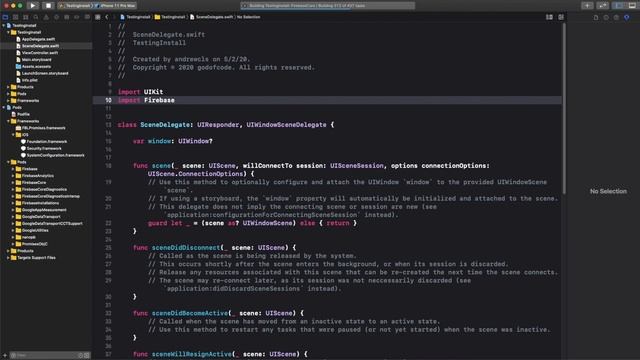Select Foundation.framework
Image resolution: width=640 pixels, height=360 pixels.
(x=47, y=142)
